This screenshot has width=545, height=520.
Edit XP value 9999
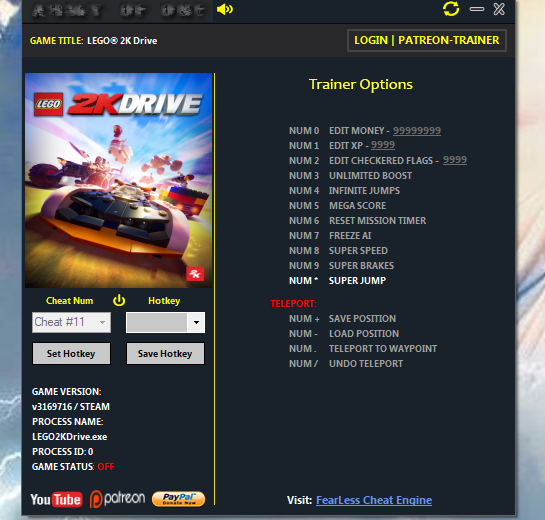383,145
